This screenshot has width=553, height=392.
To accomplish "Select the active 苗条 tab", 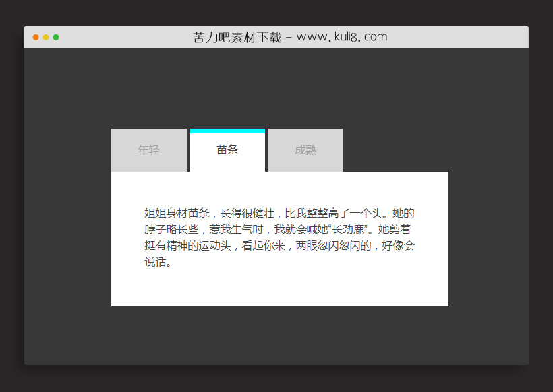I will [x=227, y=150].
